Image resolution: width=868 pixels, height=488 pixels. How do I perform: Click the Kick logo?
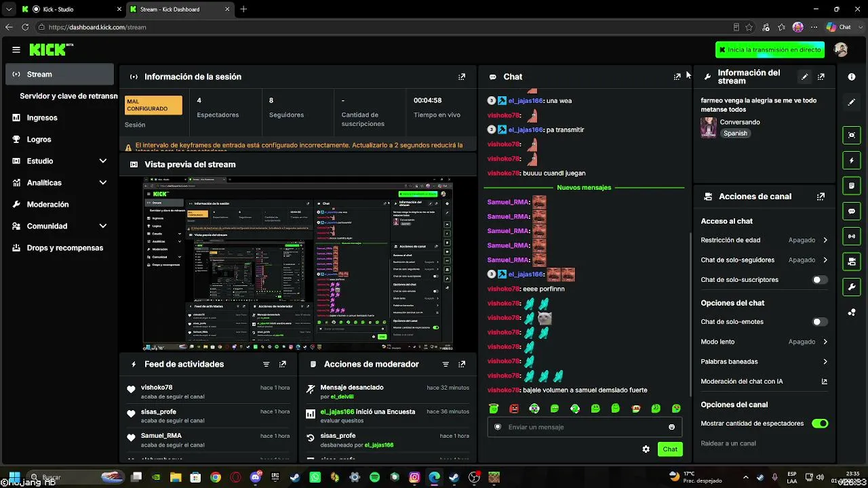51,49
